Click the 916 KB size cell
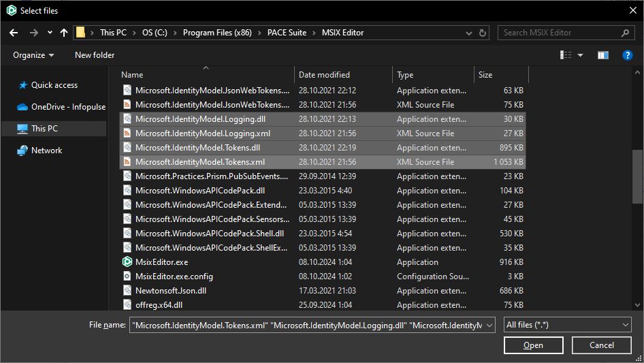The image size is (644, 363). click(511, 262)
